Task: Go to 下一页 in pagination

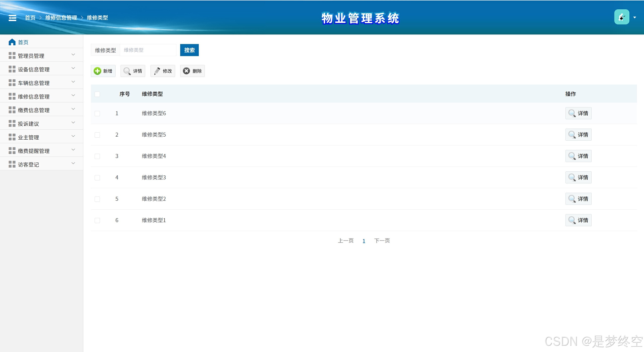Action: coord(382,241)
